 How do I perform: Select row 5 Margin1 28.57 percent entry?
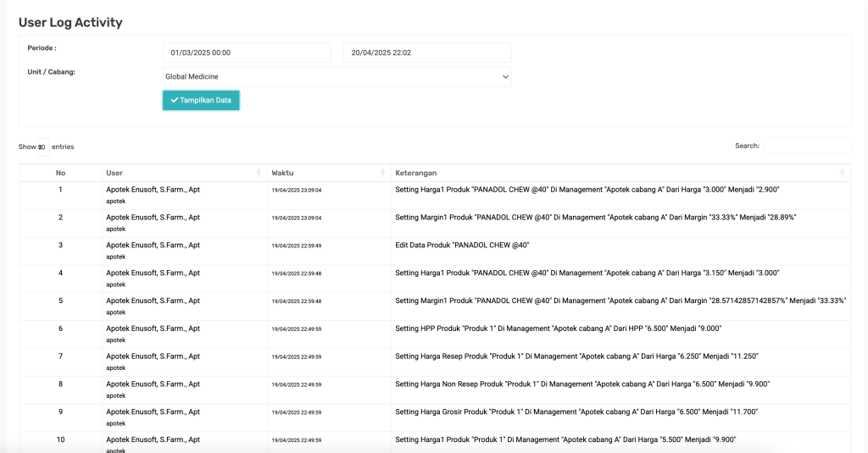coord(620,301)
